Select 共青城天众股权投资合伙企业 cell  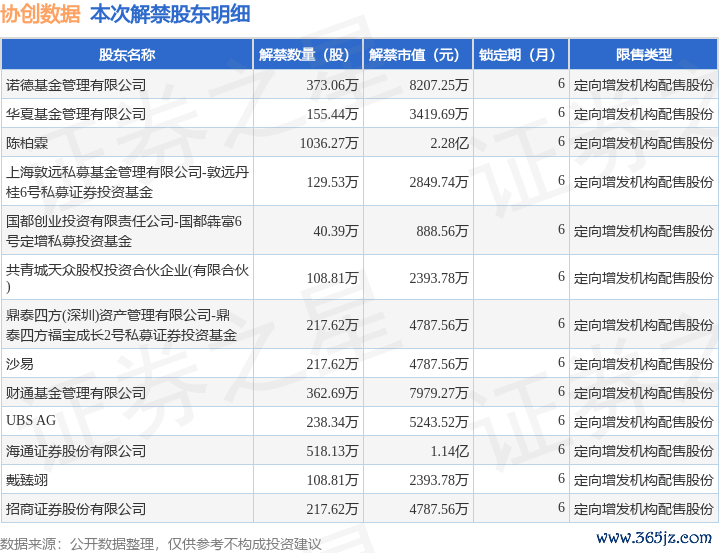(127, 278)
